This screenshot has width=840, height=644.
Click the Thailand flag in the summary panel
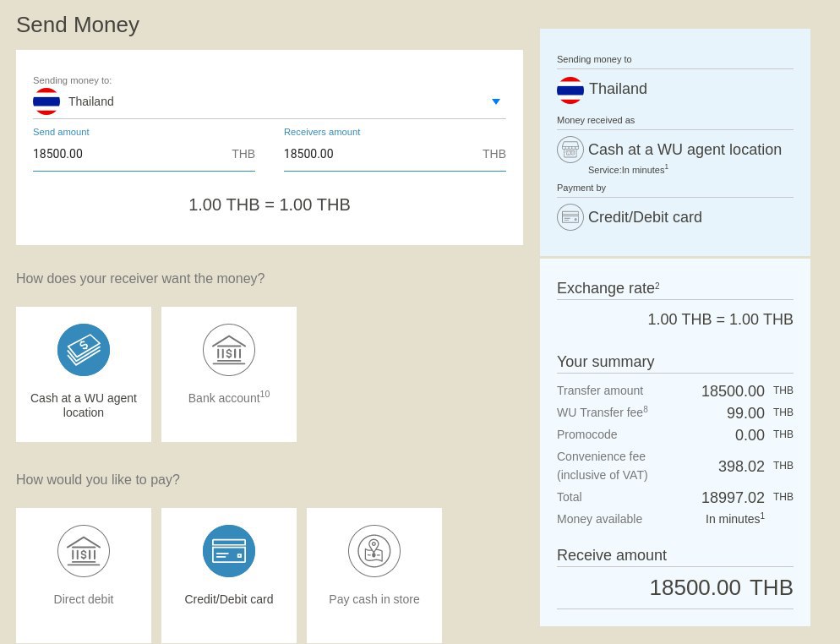570,90
